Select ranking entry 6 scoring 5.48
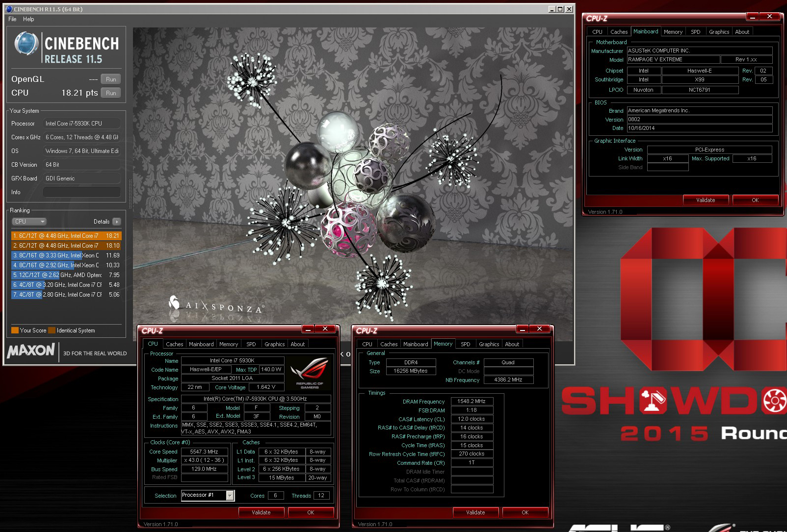This screenshot has height=532, width=787. 66,285
